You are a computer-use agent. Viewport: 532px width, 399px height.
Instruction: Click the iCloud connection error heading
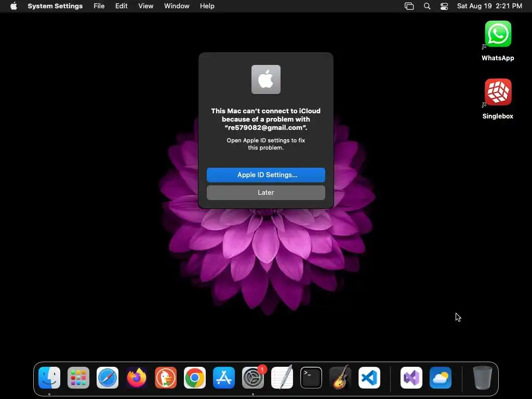pos(266,119)
